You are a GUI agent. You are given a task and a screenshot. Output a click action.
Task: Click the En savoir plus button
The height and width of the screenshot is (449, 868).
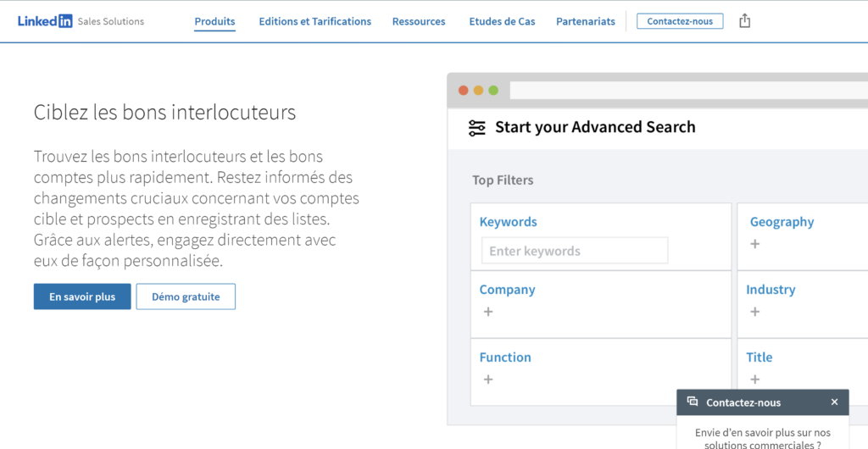point(82,297)
